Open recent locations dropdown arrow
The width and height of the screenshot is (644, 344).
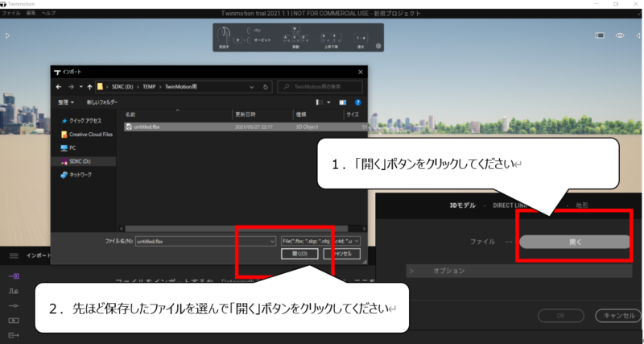(x=81, y=87)
